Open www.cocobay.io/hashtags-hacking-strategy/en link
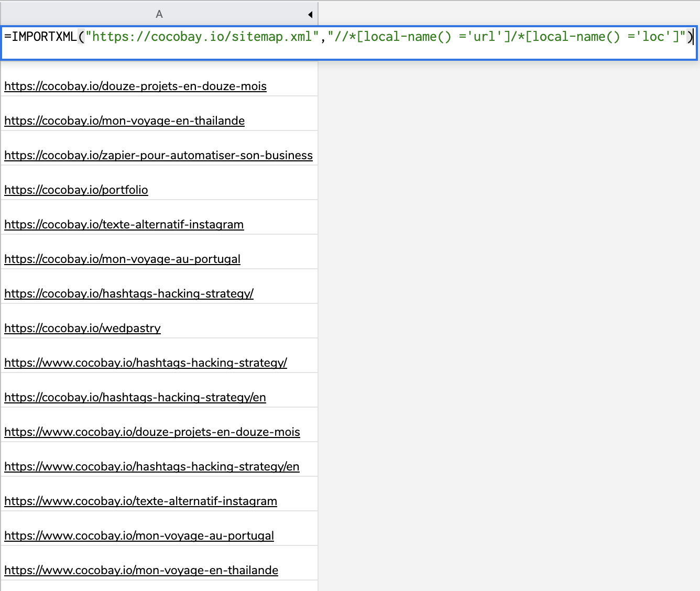The image size is (700, 591). (x=152, y=466)
